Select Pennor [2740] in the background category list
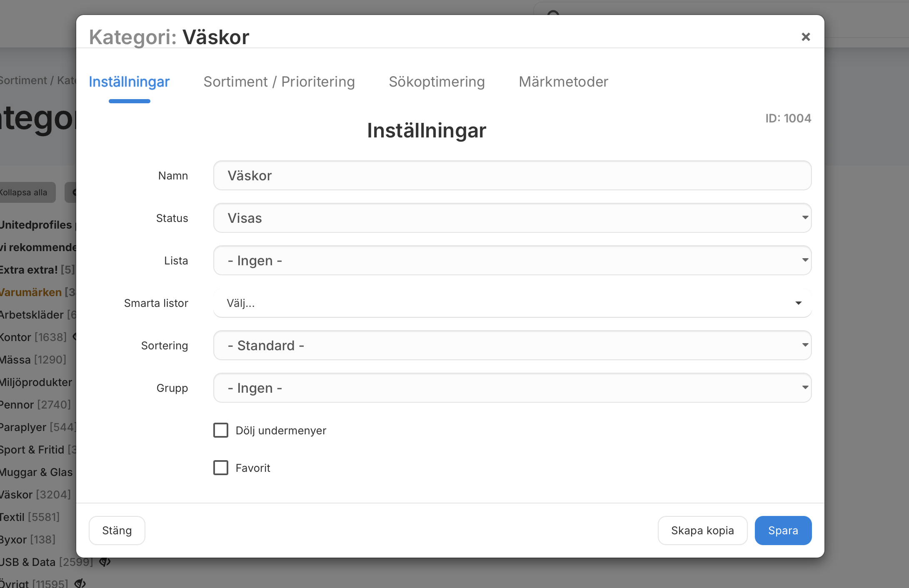This screenshot has width=909, height=588. point(35,405)
